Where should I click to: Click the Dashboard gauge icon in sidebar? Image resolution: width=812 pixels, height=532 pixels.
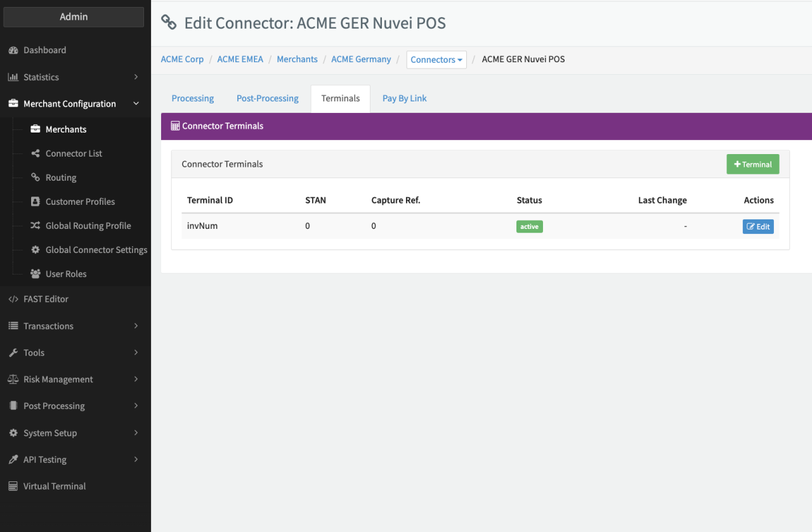tap(13, 50)
